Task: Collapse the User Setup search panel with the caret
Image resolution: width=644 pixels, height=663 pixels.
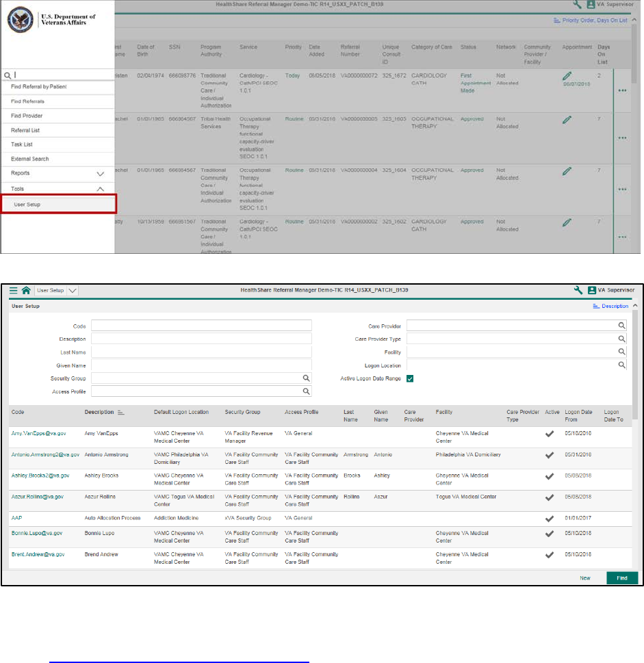Action: tap(635, 306)
